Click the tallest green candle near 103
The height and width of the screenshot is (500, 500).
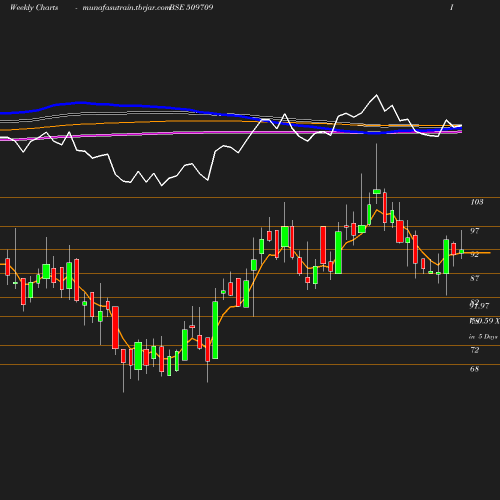(x=377, y=191)
